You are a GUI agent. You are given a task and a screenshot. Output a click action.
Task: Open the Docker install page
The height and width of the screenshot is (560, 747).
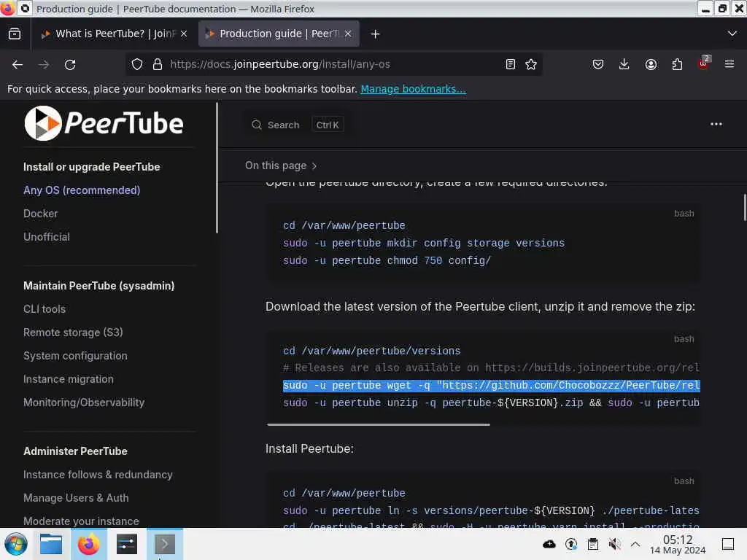click(x=41, y=214)
